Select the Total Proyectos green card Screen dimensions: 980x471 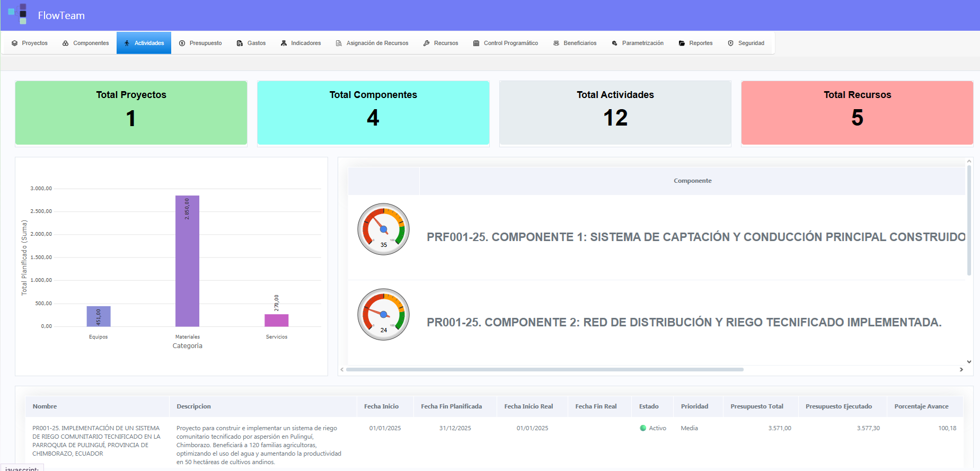click(x=131, y=113)
